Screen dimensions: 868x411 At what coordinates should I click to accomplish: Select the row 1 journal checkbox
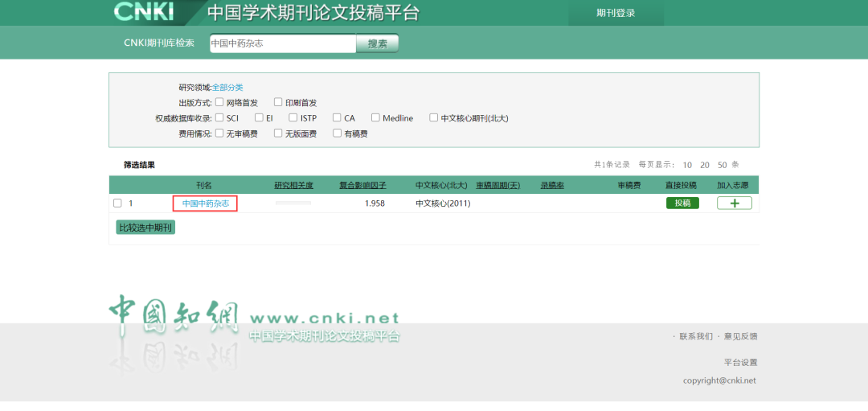point(117,203)
